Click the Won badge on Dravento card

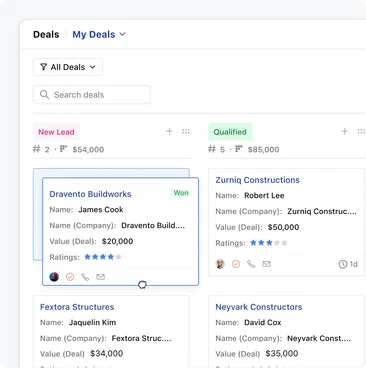[181, 193]
